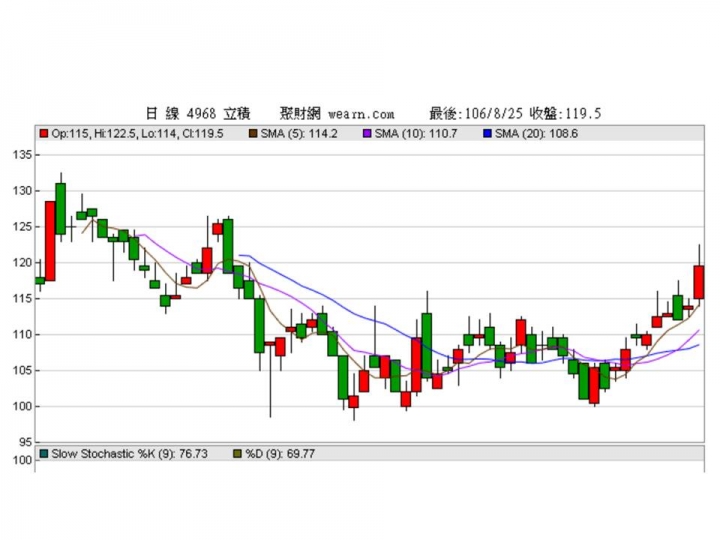Click the 'wearn.com' site text in title
Viewport: 720px width, 540px height.
click(x=361, y=113)
